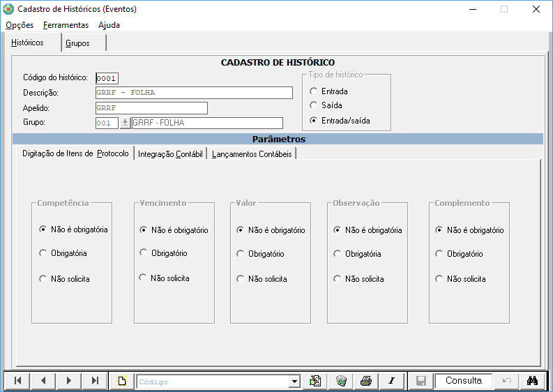Click the Código search input box
This screenshot has width=553, height=392.
(213, 382)
